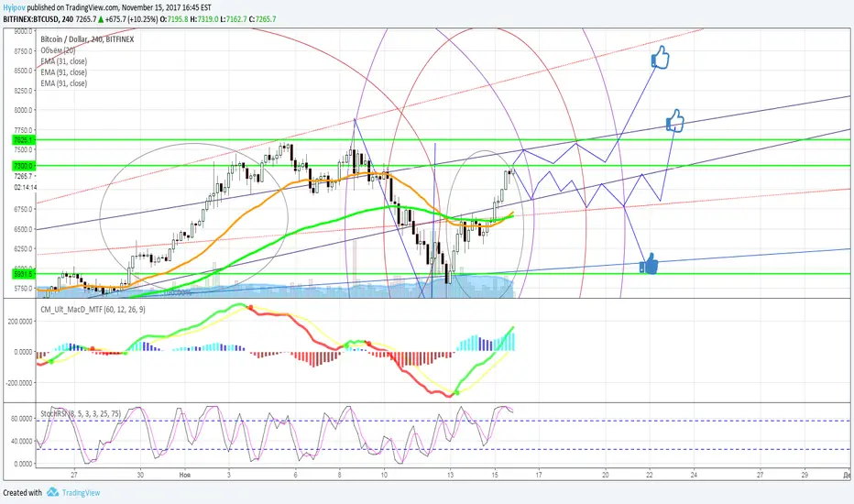Click the C:7265.7 close value in header

pyautogui.click(x=262, y=19)
